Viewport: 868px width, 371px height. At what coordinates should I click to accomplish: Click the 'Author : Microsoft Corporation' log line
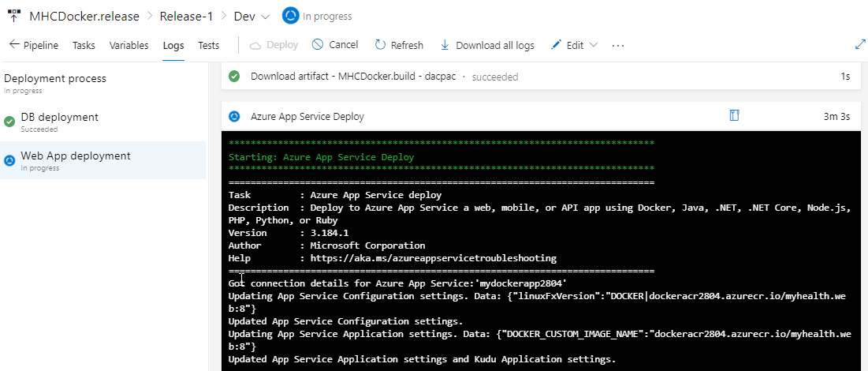(326, 245)
